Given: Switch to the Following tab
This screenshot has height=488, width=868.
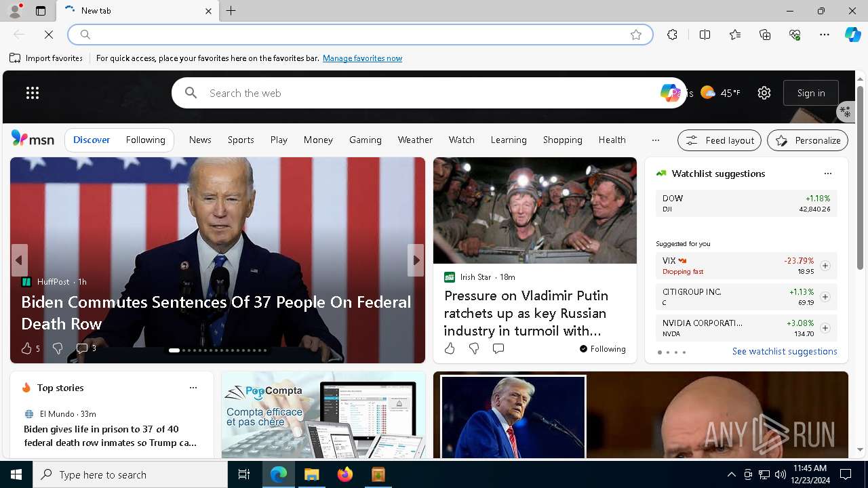Looking at the screenshot, I should click(145, 140).
